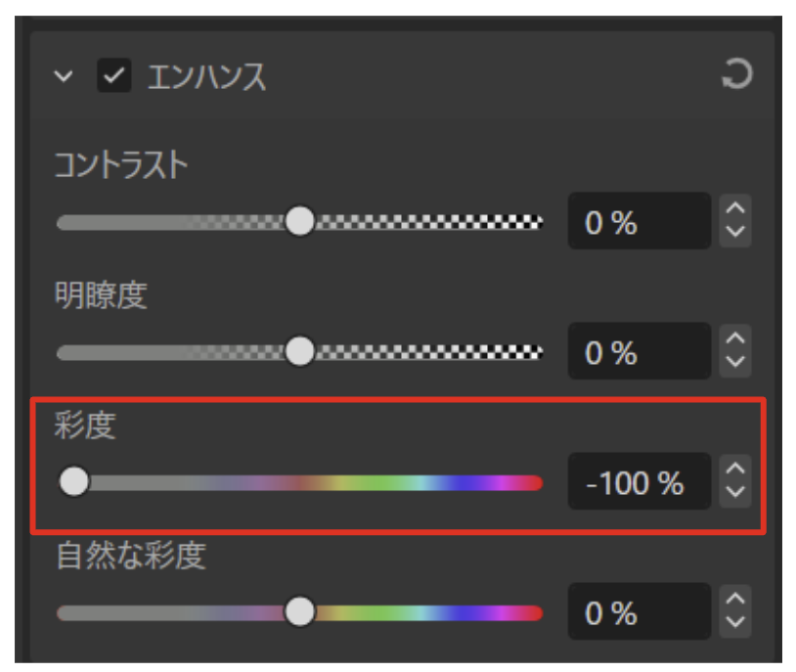Click the 自然な彩度 percentage field

(x=640, y=611)
